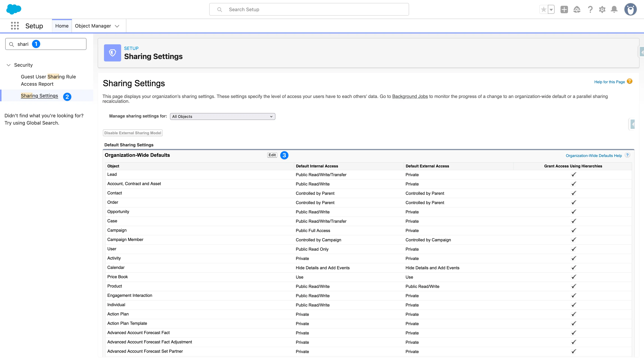This screenshot has width=644, height=362.
Task: Open Salesforce Help question mark icon
Action: tap(590, 9)
